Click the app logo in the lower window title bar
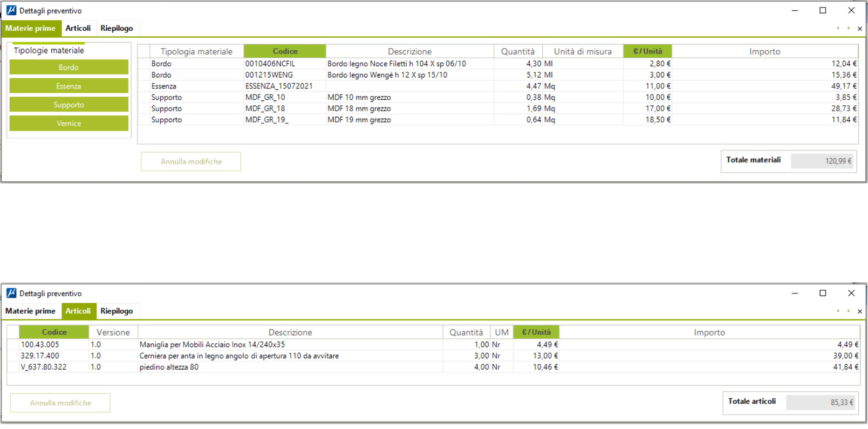The height and width of the screenshot is (429, 868). tap(11, 293)
